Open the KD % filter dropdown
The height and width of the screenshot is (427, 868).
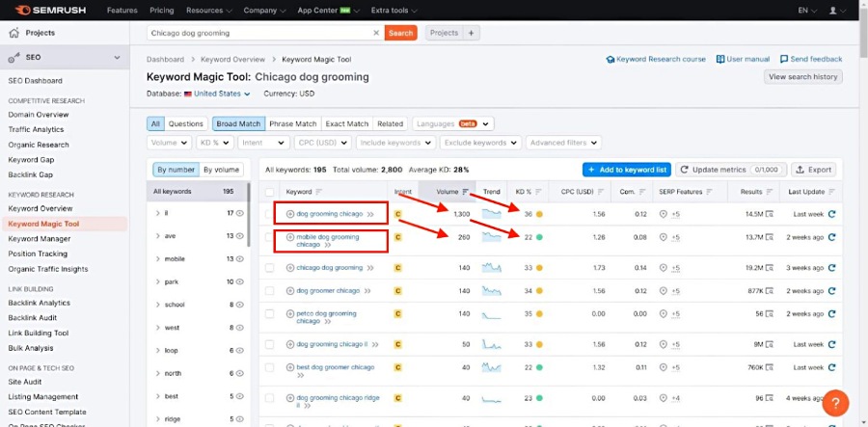pos(215,143)
